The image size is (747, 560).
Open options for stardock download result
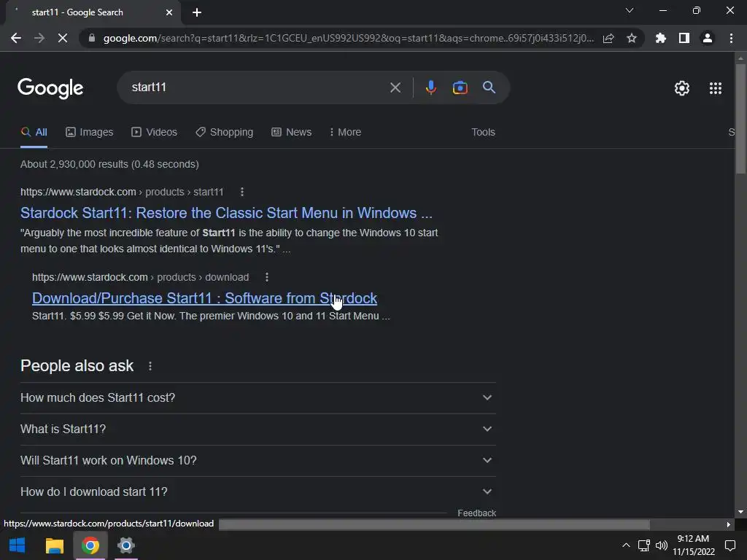(267, 277)
